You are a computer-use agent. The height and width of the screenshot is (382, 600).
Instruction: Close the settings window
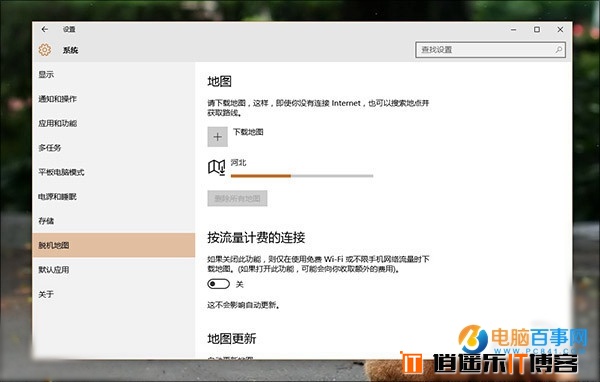click(x=560, y=29)
